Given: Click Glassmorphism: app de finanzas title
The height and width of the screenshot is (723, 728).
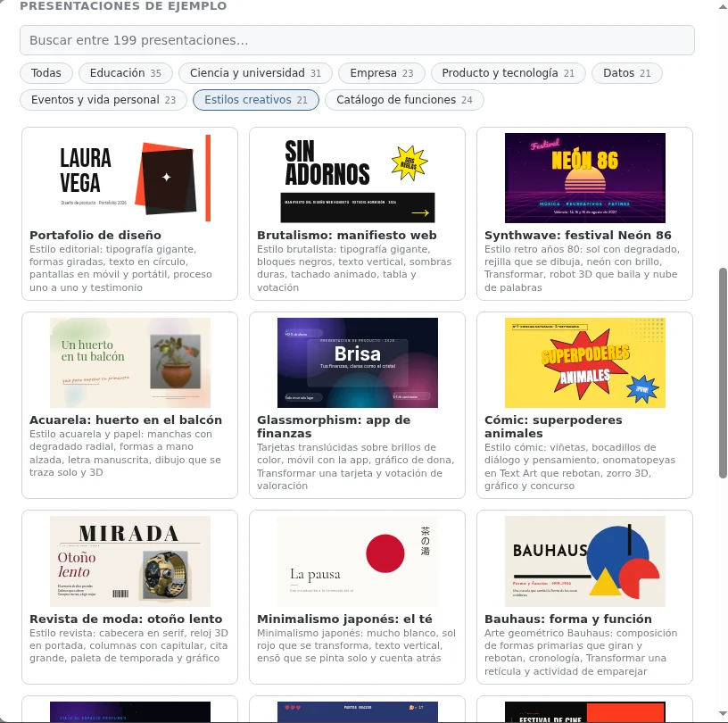Looking at the screenshot, I should 334,427.
